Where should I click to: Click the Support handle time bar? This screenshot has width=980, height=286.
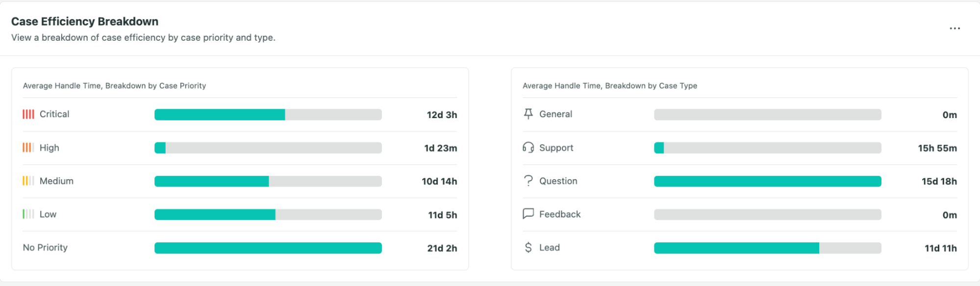point(767,147)
